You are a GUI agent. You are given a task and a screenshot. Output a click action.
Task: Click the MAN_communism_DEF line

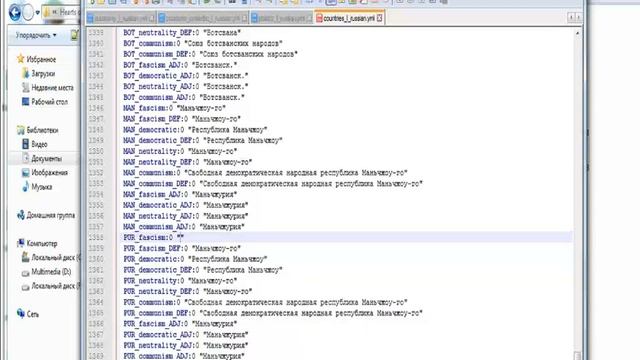pos(273,184)
